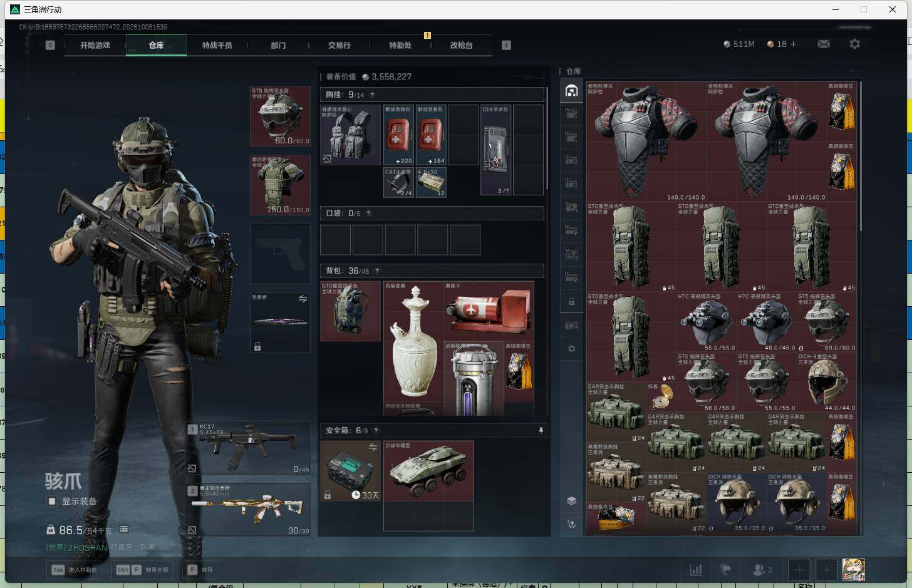Toggle the 显示装备 checkbox
912x588 pixels.
(x=52, y=501)
